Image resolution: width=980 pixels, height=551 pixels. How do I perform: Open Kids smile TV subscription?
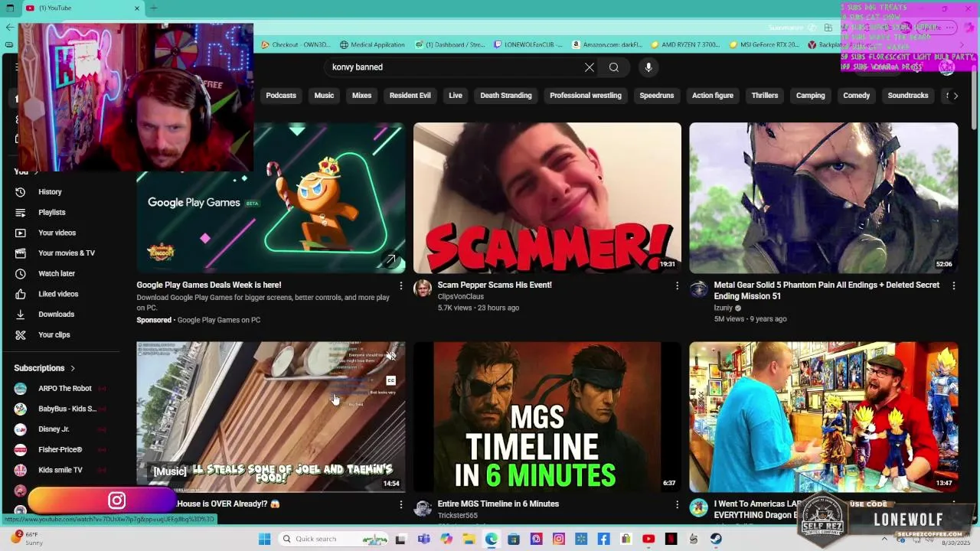coord(59,470)
